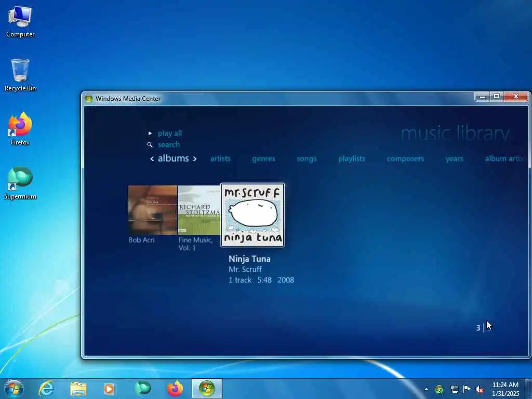Switch to the composers view
Viewport: 532px width, 399px height.
pyautogui.click(x=405, y=159)
